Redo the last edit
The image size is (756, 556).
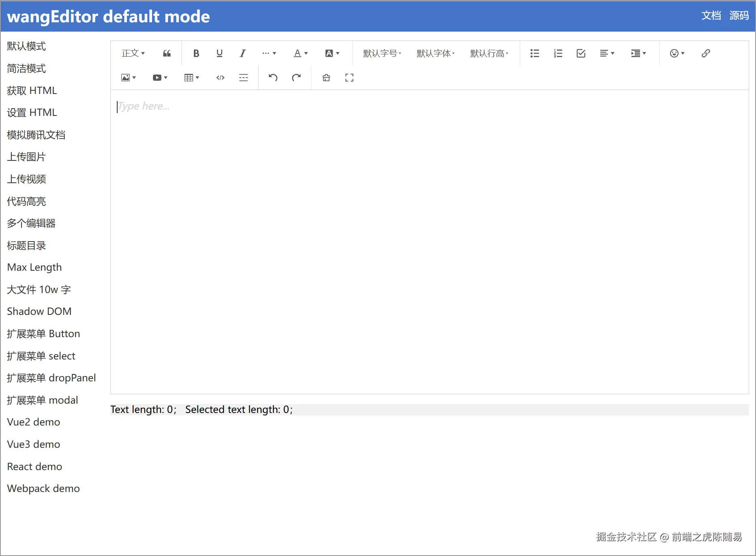pos(296,78)
